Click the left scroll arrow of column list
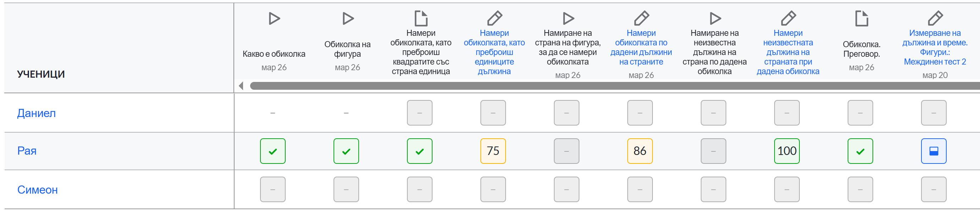This screenshot has width=980, height=211. 241,86
